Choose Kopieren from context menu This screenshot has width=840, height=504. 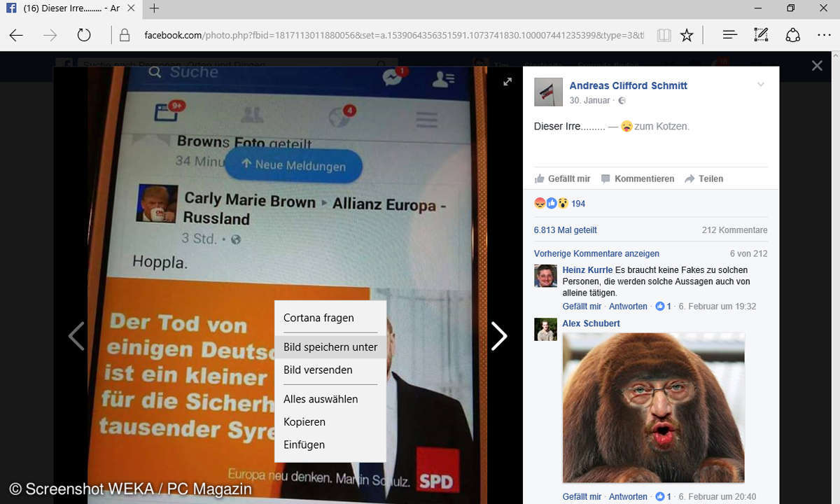click(x=330, y=422)
